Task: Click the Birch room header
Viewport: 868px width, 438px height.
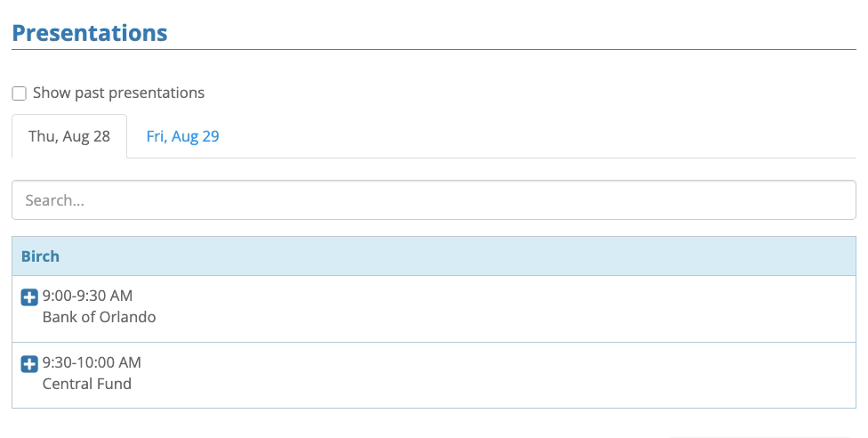Action: 41,256
